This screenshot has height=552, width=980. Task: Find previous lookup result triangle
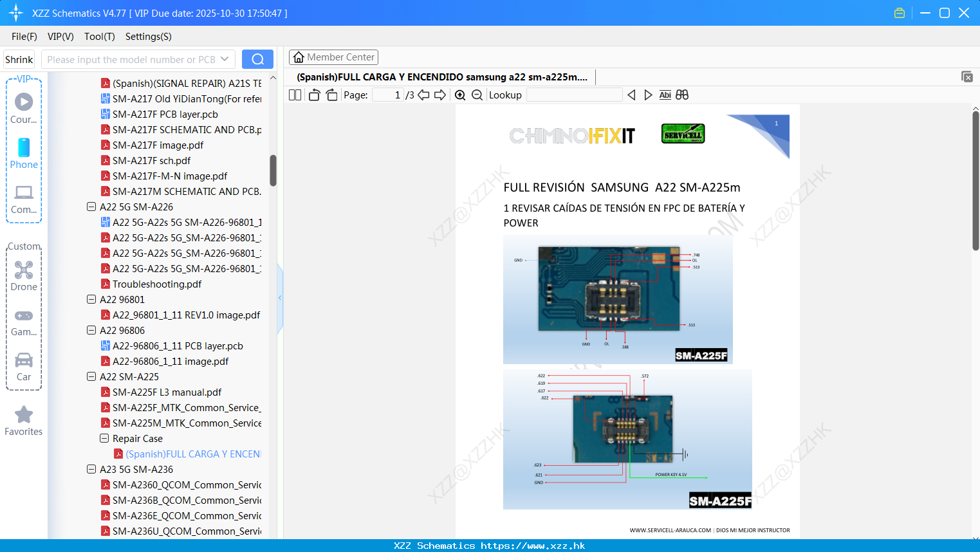pos(631,95)
